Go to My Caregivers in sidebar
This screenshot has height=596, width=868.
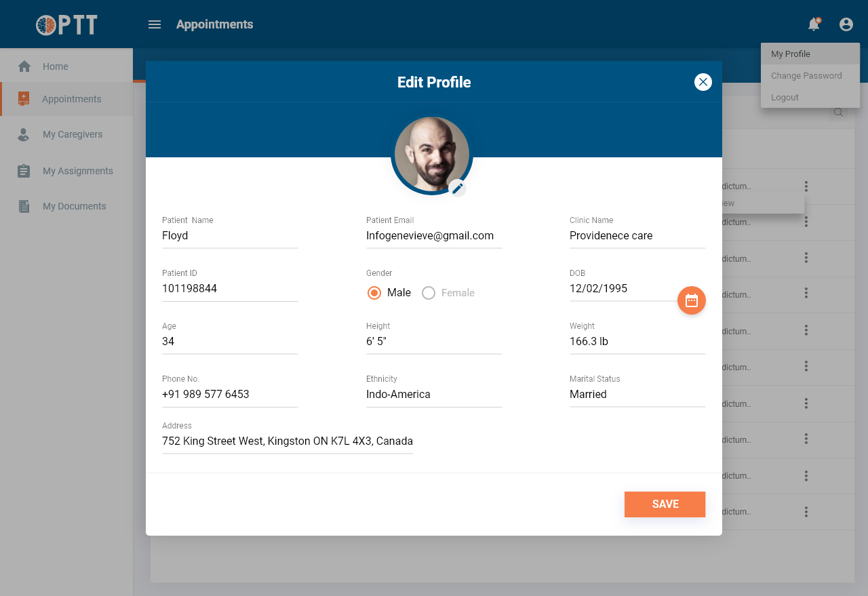[x=73, y=134]
